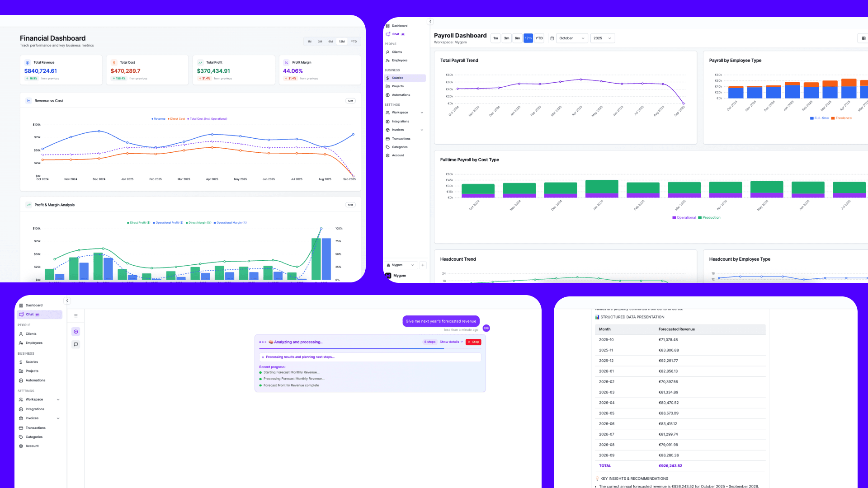Open the comment bubble icon in chat sidebar

[x=75, y=344]
